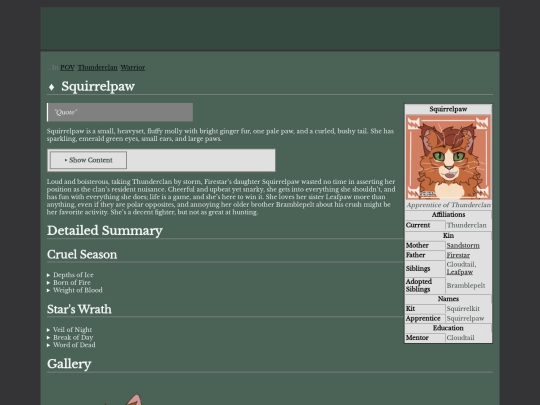Click Cloudtail in the Mentor row
The width and height of the screenshot is (540, 405).
pyautogui.click(x=460, y=338)
